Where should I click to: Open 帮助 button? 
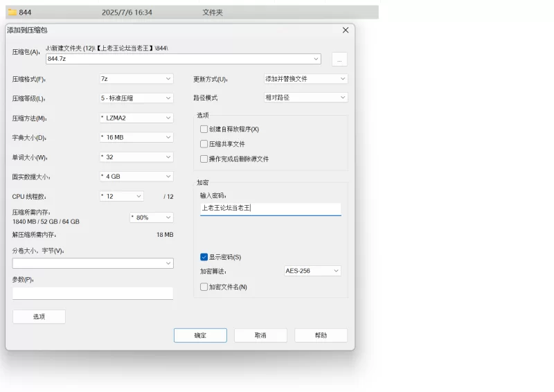[321, 335]
